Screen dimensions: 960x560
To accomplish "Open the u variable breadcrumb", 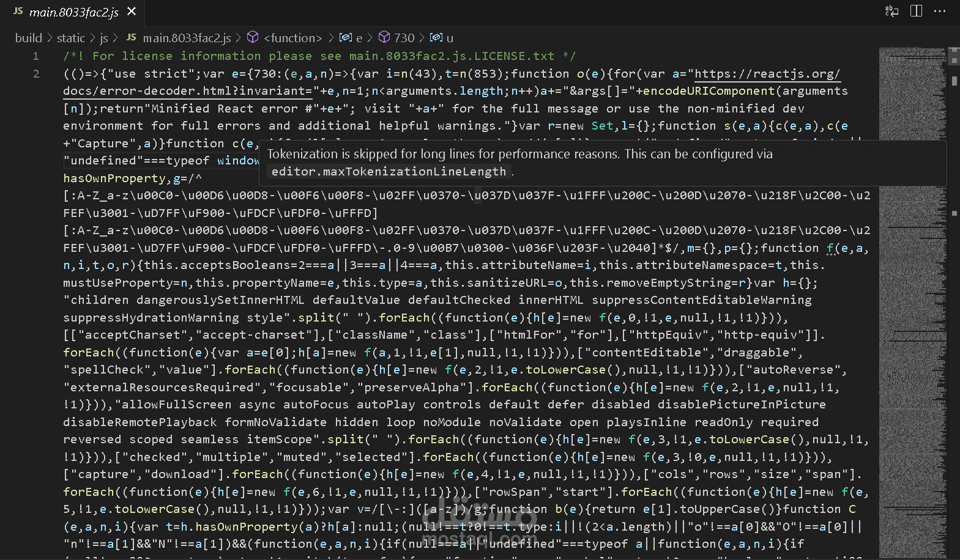I will [450, 38].
